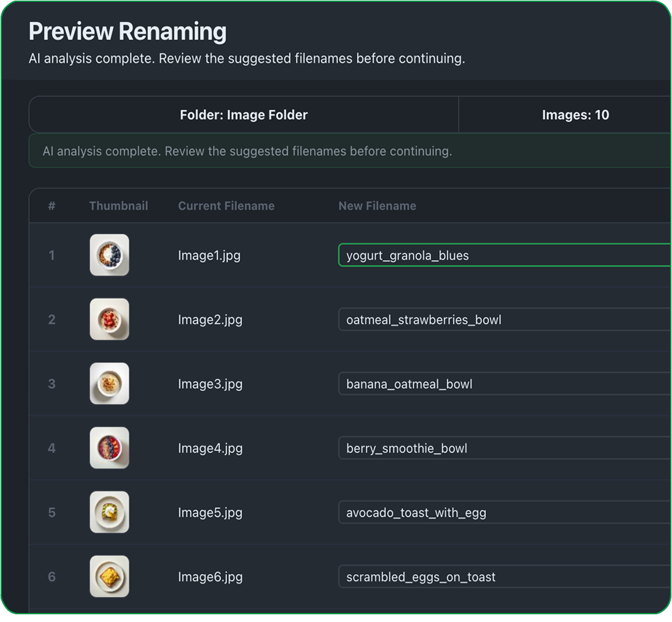The width and height of the screenshot is (672, 622).
Task: Click the Folder: Image Folder label
Action: pos(244,115)
